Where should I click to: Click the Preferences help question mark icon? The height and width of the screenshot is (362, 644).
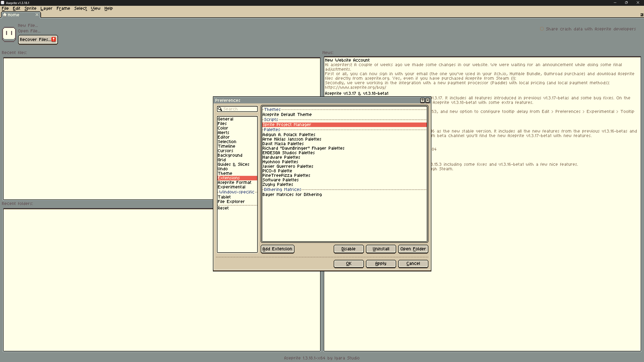422,100
